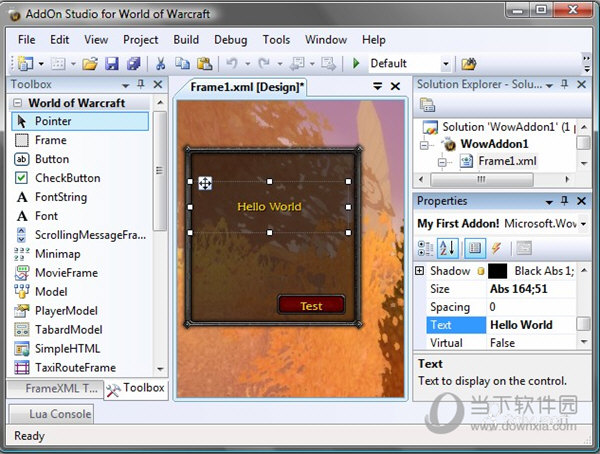Screen dimensions: 600x454
Task: Select the TabardModel toolbox item
Action: pos(80,330)
